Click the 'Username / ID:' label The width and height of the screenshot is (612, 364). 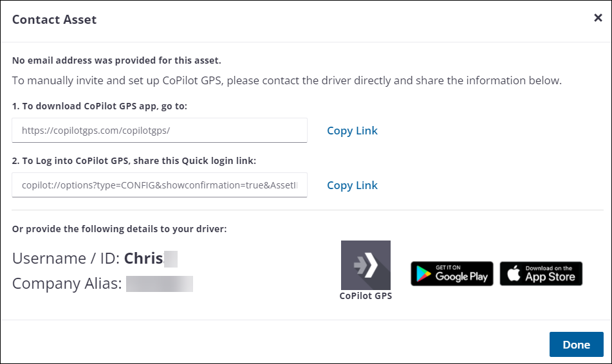(x=66, y=259)
